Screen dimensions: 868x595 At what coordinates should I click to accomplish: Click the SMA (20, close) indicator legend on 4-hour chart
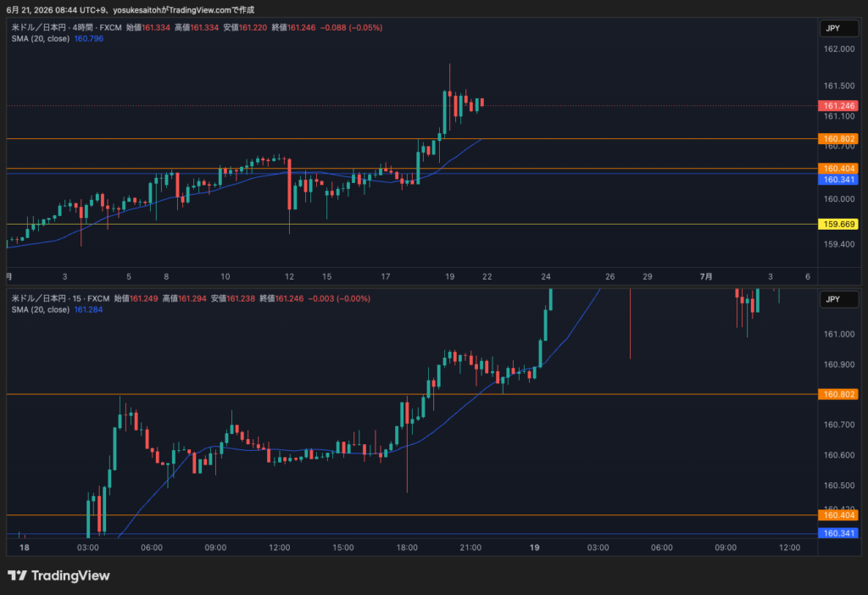[x=41, y=39]
